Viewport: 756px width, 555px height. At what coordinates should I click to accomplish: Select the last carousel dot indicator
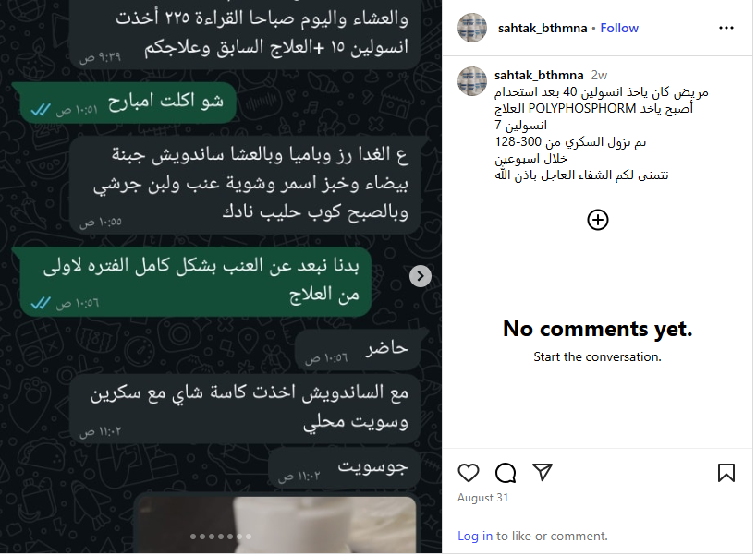[249, 537]
